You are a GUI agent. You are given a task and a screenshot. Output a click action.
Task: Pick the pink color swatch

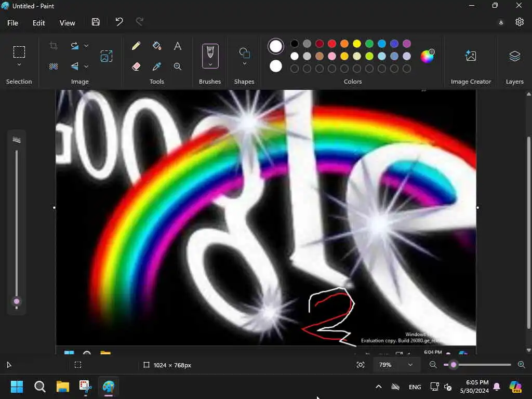[332, 56]
